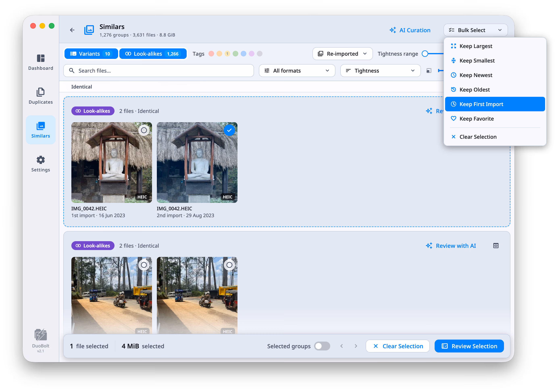Select the left road photo checkbox
558x392 pixels.
coord(144,265)
